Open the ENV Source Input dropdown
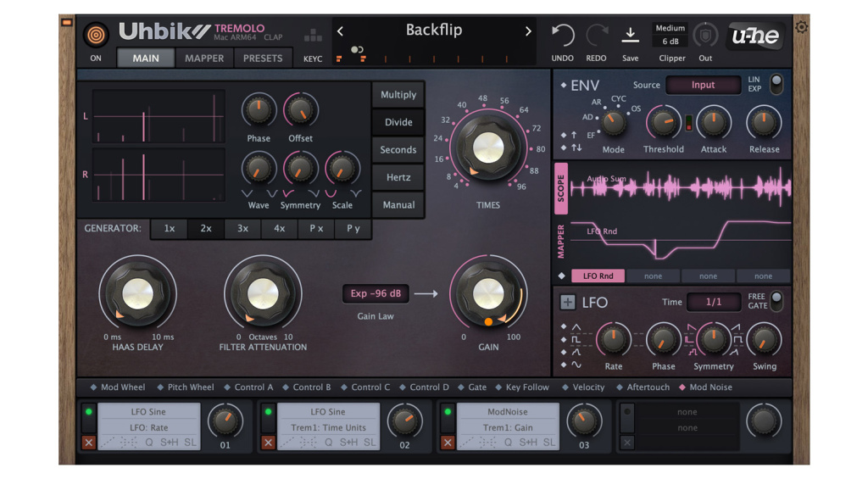The height and width of the screenshot is (479, 868). [x=703, y=85]
